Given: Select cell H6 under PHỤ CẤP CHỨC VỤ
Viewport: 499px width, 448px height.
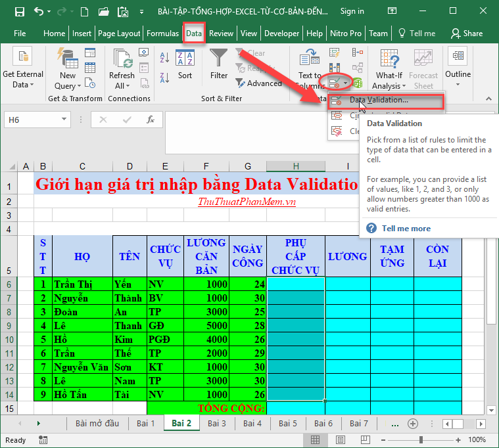Looking at the screenshot, I should click(x=296, y=284).
